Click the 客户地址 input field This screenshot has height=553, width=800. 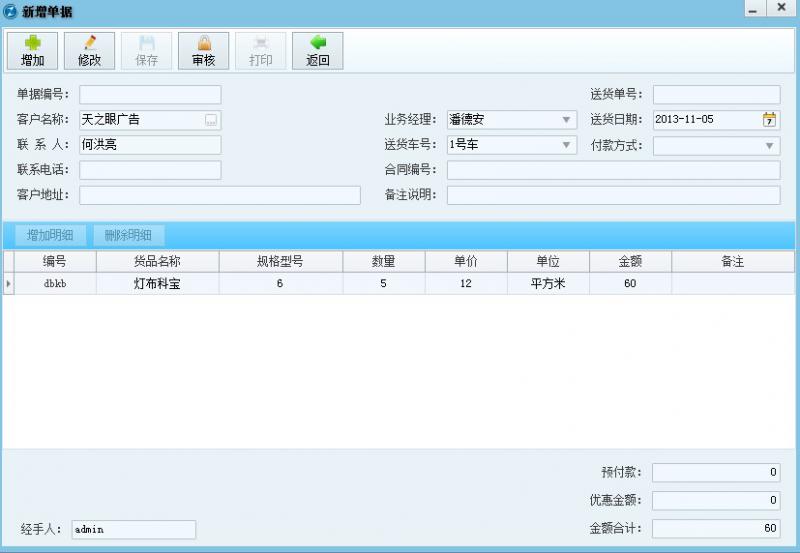[x=219, y=195]
